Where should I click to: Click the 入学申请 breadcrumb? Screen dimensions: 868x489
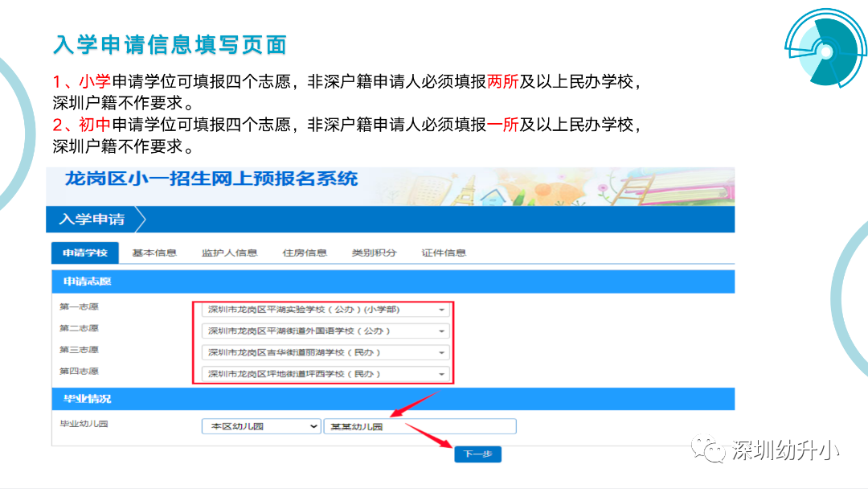(x=92, y=220)
